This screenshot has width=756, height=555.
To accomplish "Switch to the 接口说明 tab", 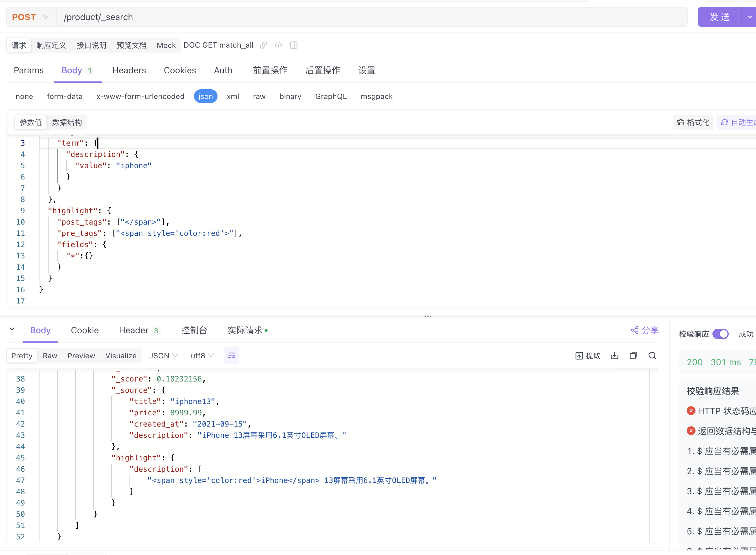I will (x=92, y=45).
